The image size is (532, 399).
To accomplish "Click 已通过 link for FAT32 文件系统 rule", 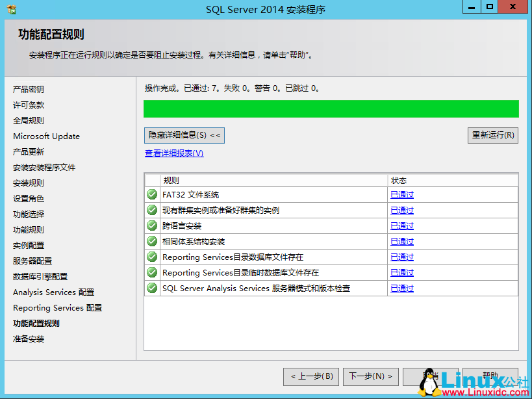I will (401, 194).
